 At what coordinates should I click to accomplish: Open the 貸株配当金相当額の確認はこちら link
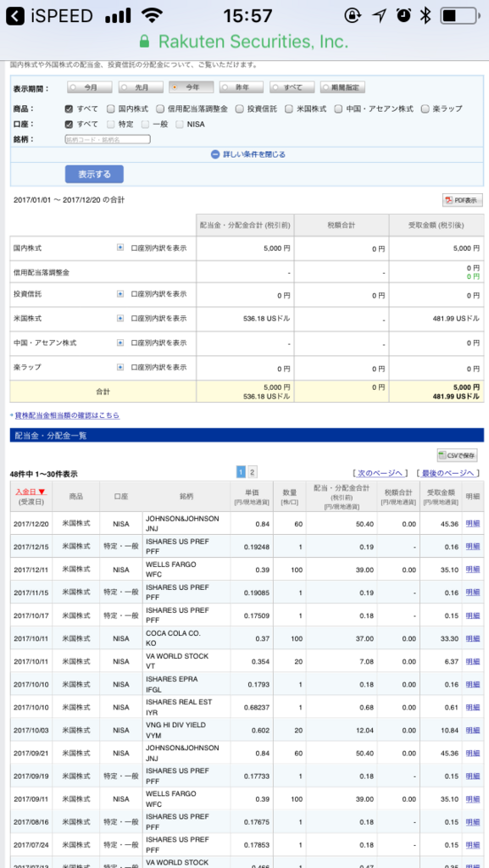click(67, 415)
